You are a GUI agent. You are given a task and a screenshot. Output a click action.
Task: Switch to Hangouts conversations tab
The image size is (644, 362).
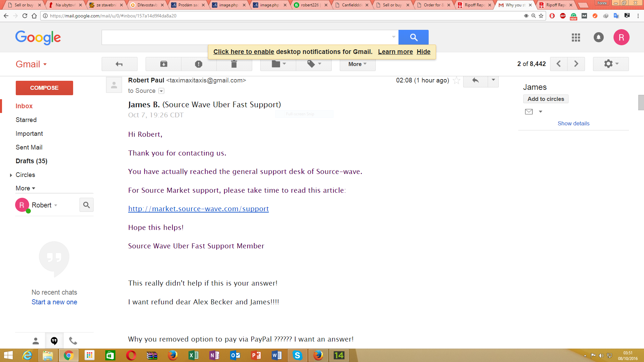tap(54, 341)
